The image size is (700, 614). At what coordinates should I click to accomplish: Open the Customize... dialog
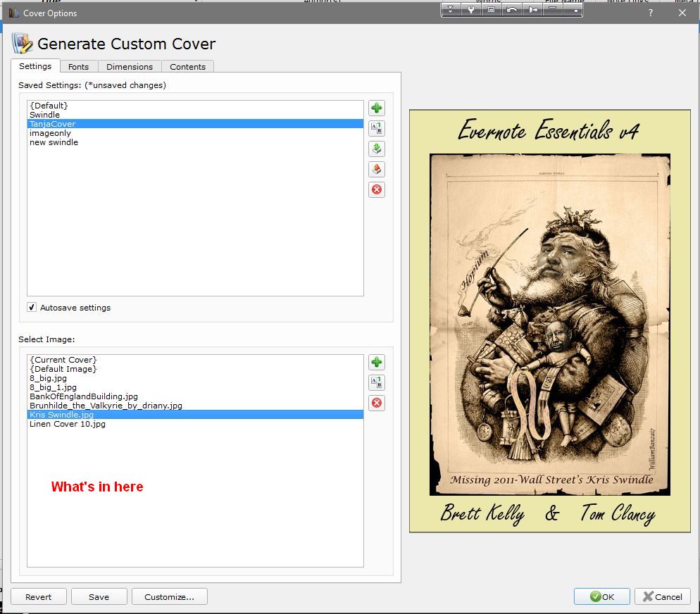(x=169, y=596)
